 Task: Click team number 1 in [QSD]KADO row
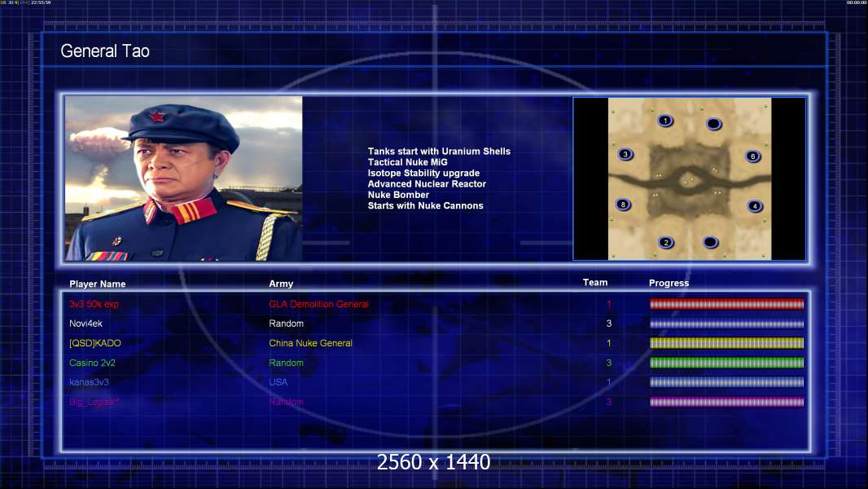[609, 343]
